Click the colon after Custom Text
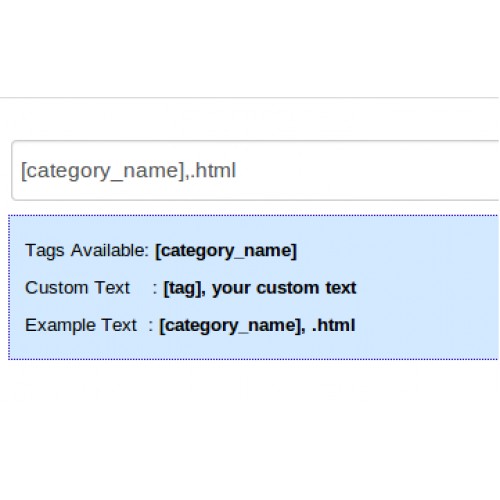Viewport: 500px width, 500px height. coord(155,289)
